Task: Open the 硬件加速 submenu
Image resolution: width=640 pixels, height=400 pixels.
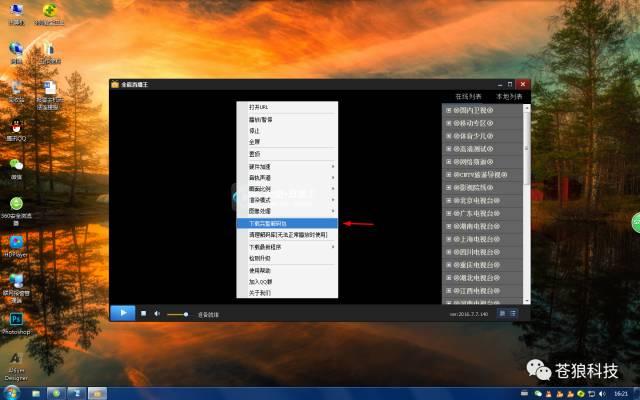Action: point(287,167)
